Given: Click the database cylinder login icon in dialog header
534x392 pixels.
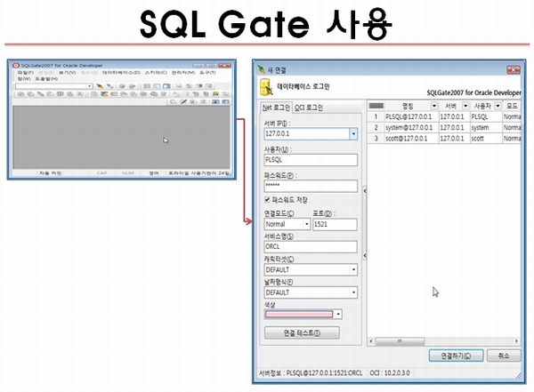Looking at the screenshot, I should click(x=266, y=87).
